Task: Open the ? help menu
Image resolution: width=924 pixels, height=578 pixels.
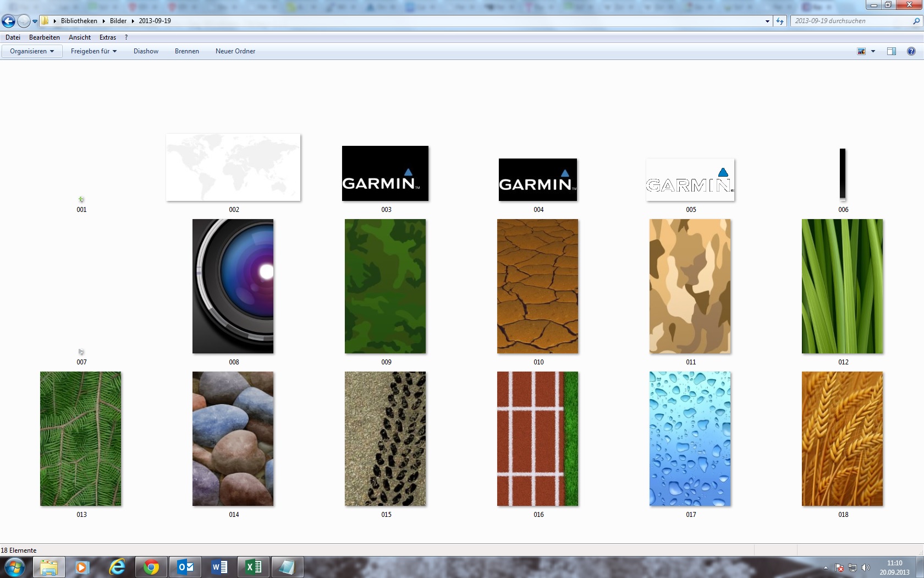Action: click(x=126, y=37)
